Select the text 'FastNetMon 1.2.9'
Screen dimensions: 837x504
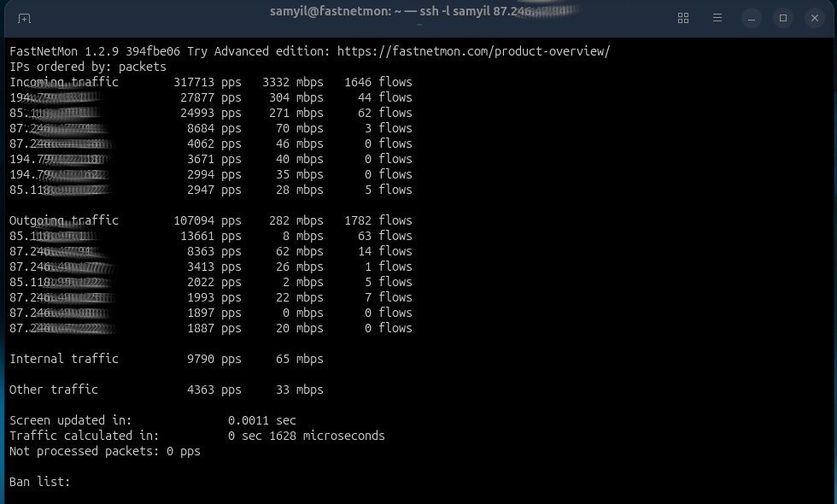pos(64,51)
